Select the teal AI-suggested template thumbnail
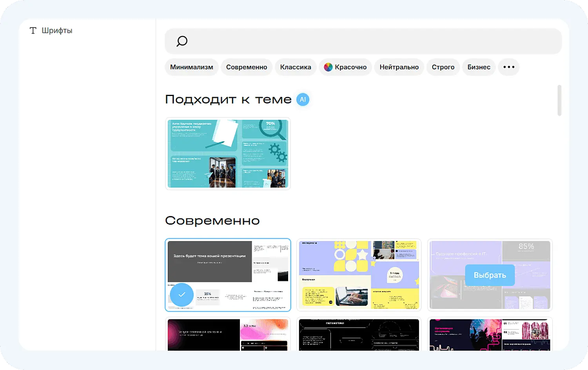588x370 pixels. (228, 154)
